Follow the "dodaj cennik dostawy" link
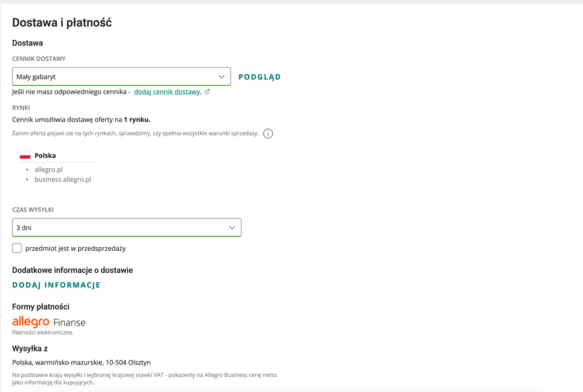 click(168, 92)
